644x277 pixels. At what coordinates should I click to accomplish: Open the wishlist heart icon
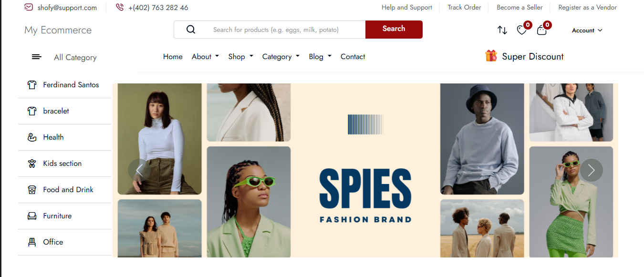tap(522, 30)
